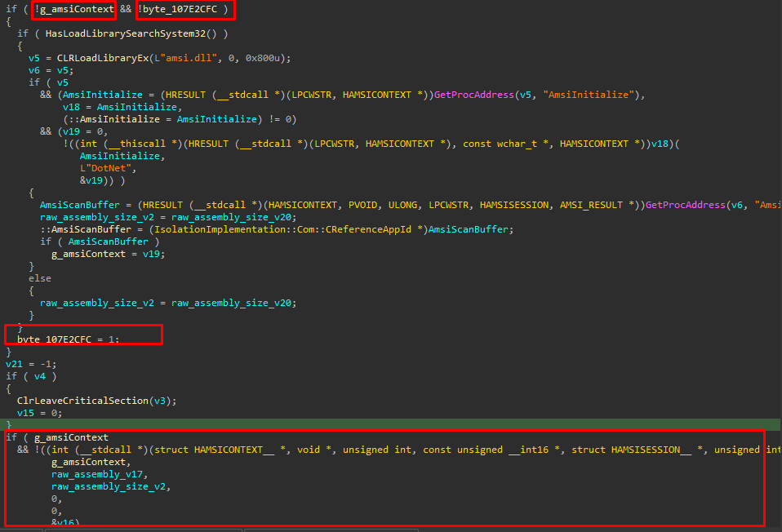The image size is (782, 532).
Task: Click the struct HAMSISESSION__ type
Action: coord(631,450)
